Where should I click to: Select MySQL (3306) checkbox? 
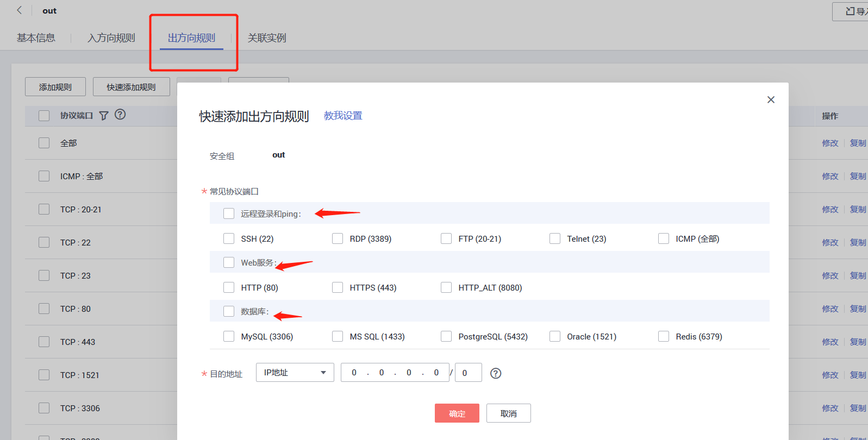pos(229,336)
